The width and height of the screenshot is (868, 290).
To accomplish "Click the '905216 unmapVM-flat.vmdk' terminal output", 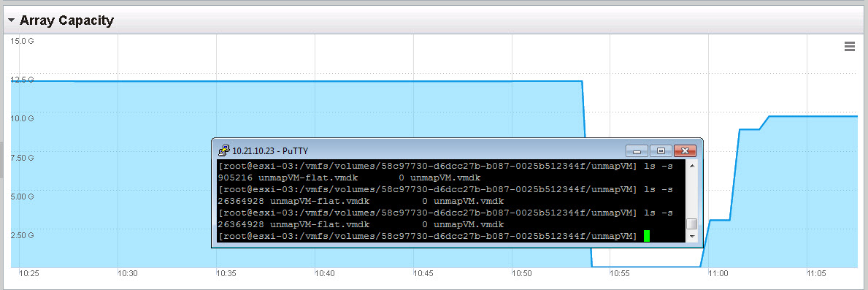I will (288, 178).
